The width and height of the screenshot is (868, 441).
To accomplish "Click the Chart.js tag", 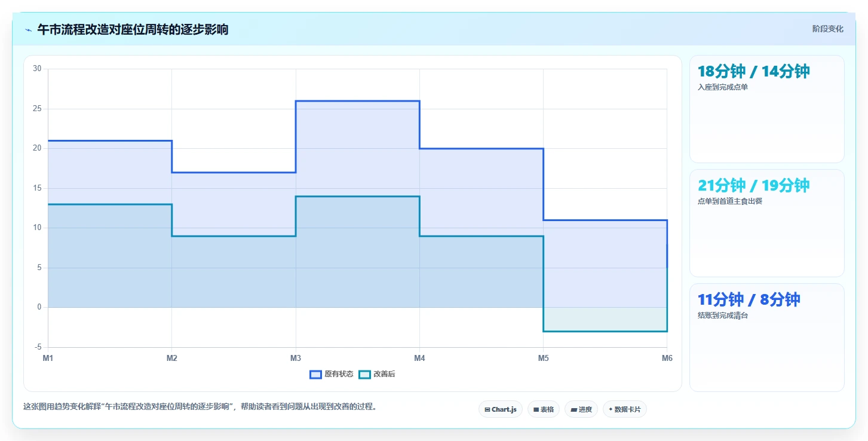I will (x=501, y=409).
